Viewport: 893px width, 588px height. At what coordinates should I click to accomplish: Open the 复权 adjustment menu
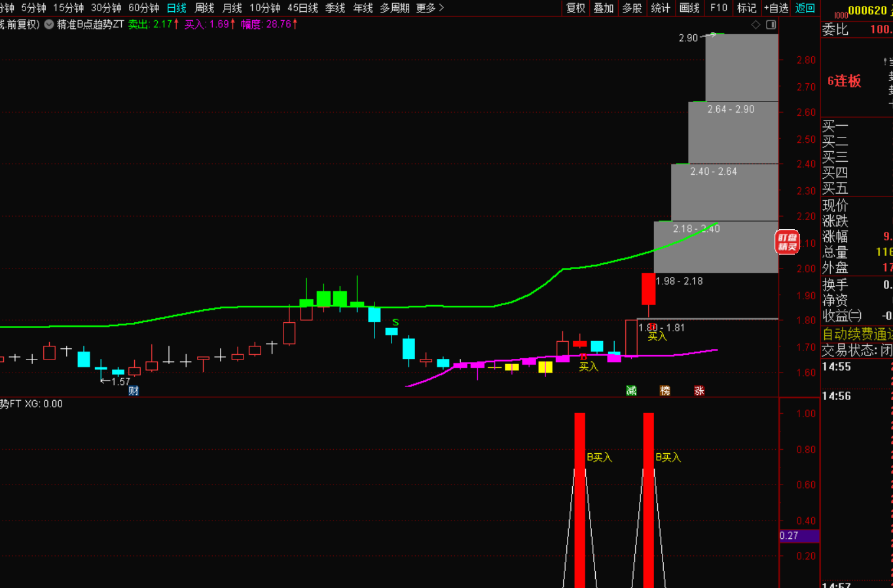(575, 8)
